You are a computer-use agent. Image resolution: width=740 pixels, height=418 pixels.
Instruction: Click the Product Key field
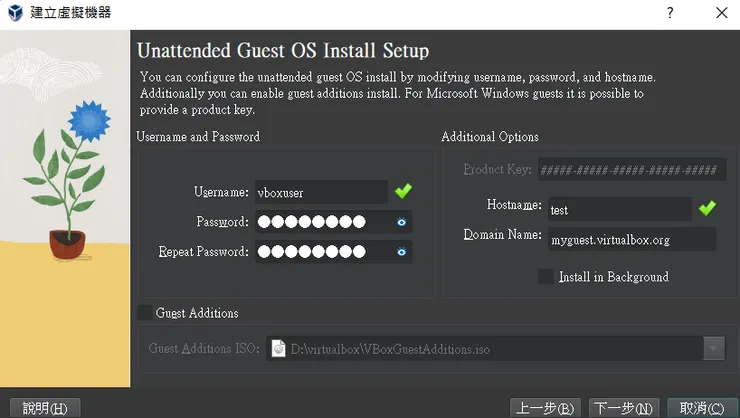631,170
